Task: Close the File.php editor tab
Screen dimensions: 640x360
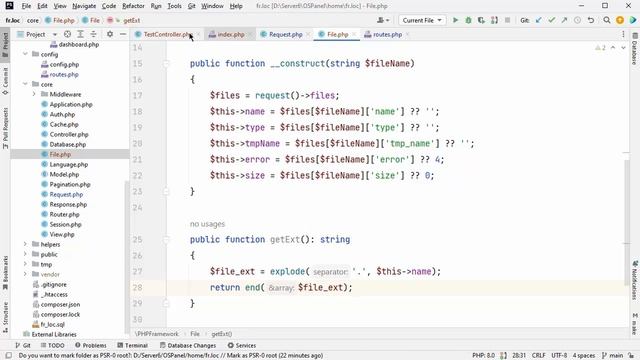Action: click(x=354, y=34)
